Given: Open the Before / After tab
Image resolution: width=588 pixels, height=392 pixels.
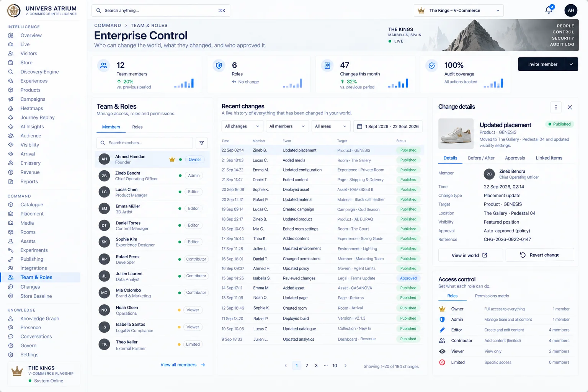Looking at the screenshot, I should point(481,158).
